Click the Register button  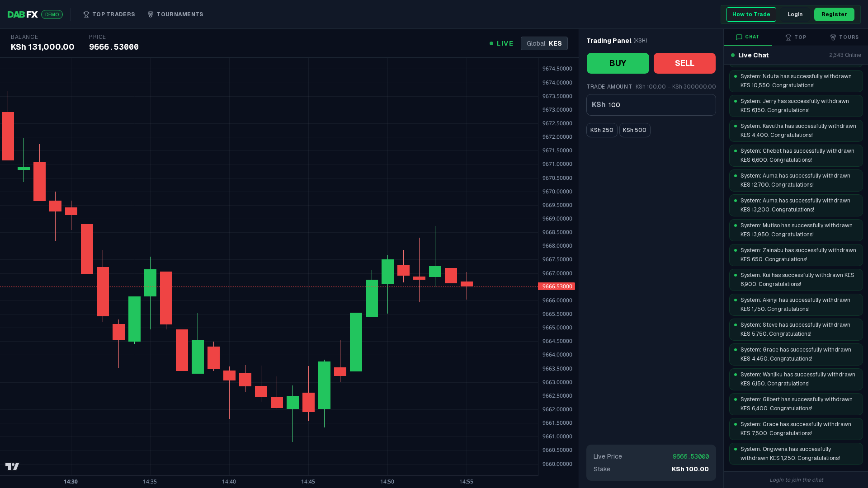point(834,14)
